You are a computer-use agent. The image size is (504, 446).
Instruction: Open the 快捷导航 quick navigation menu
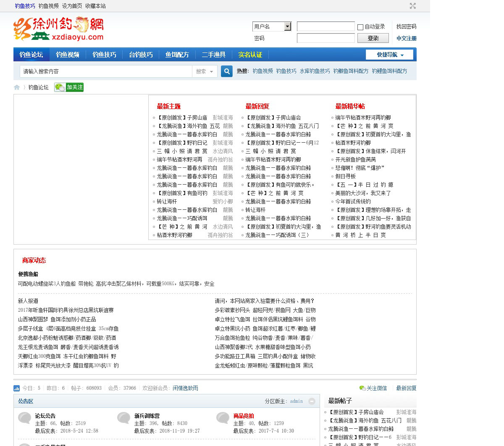point(389,55)
